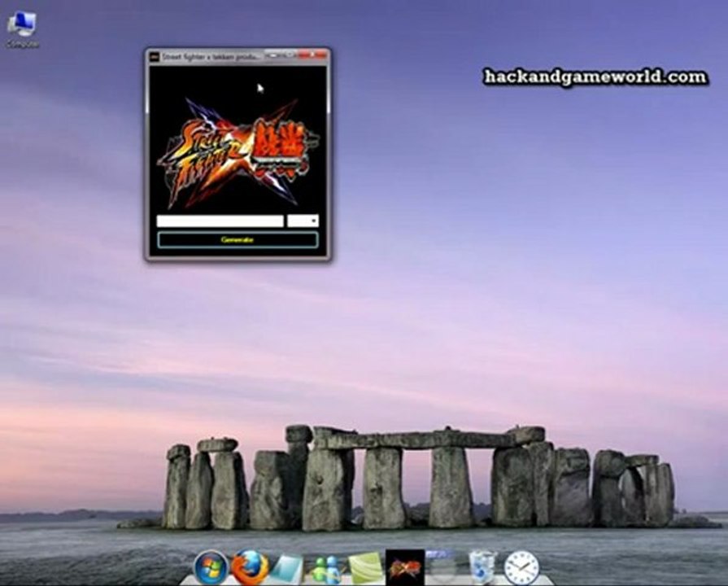Open the clock icon in dock
Image resolution: width=728 pixels, height=586 pixels.
pos(522,567)
